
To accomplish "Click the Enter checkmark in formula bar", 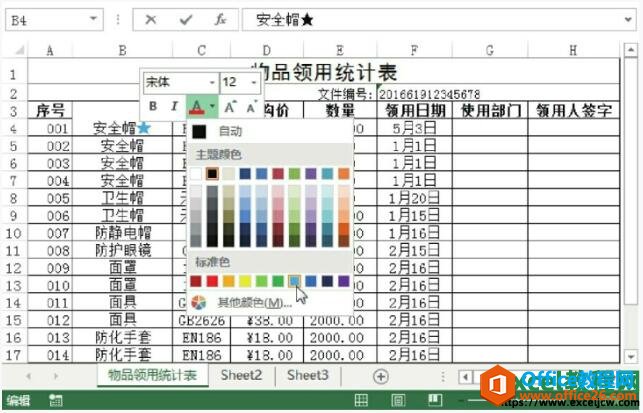I will [186, 19].
